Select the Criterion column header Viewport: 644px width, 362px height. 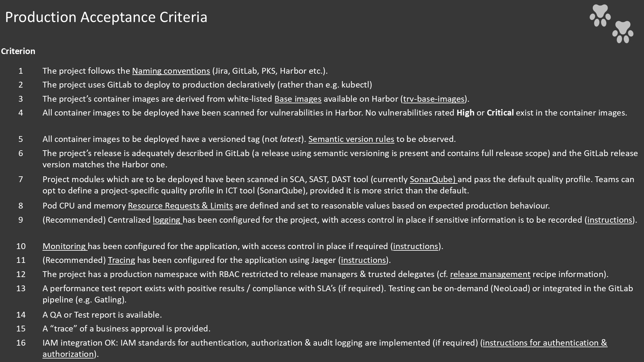18,51
